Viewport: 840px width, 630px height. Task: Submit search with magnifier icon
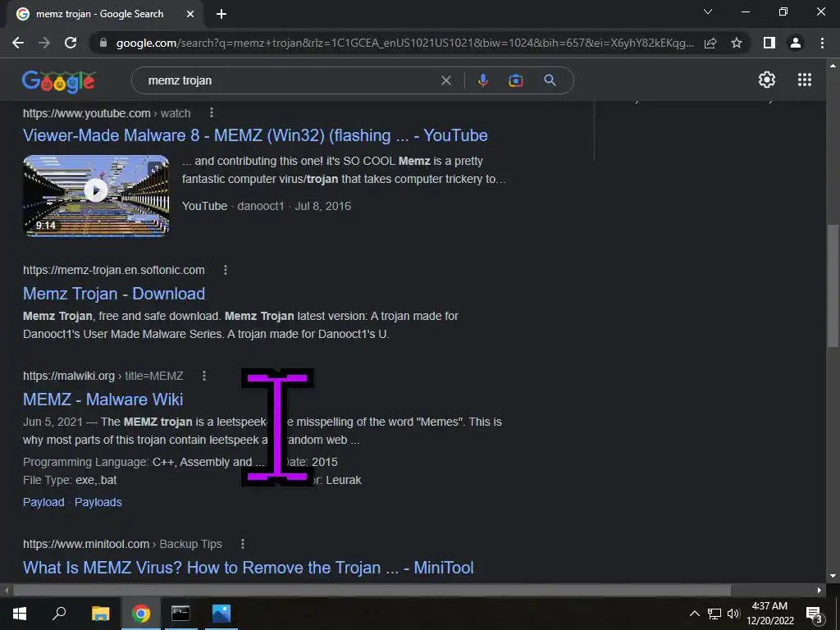point(550,80)
